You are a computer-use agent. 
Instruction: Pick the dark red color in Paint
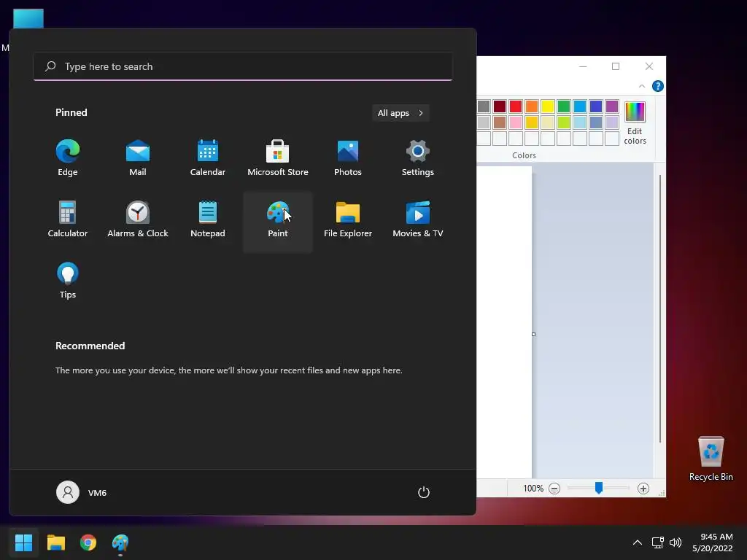499,106
